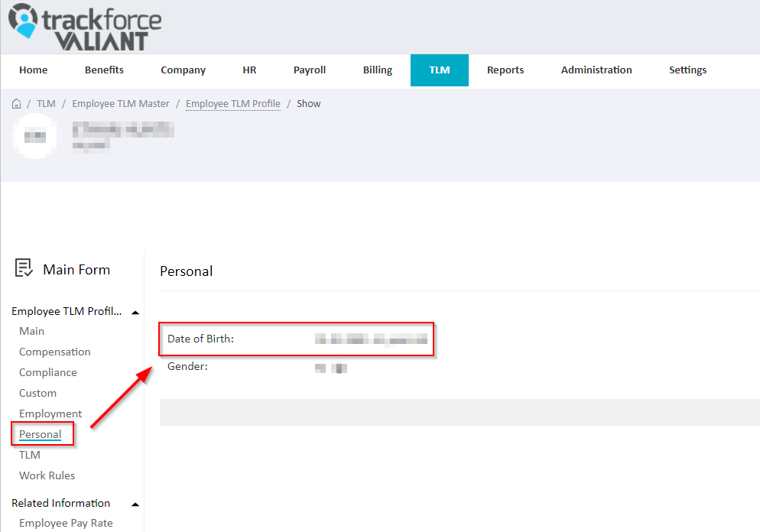Click the Date of Birth field value
760x532 pixels.
[371, 339]
